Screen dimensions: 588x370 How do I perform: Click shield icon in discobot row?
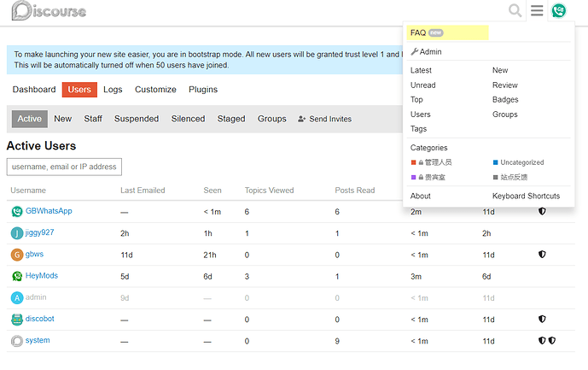coord(542,319)
